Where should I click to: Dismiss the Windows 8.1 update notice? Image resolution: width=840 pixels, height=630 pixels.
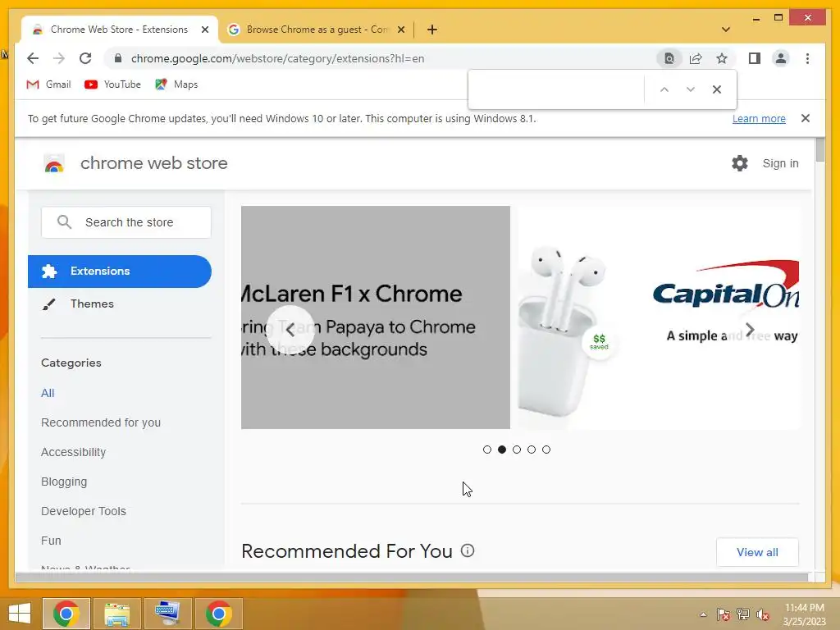[x=806, y=118]
